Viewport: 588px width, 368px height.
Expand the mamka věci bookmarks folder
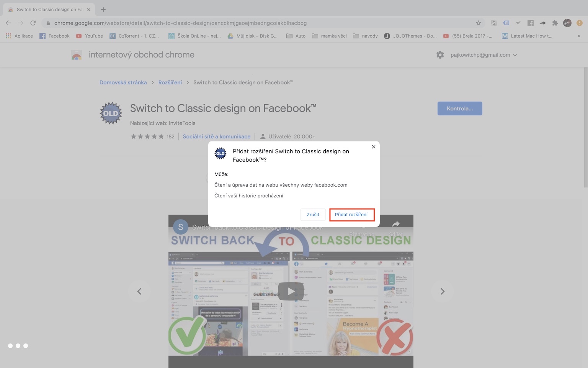[x=329, y=36]
